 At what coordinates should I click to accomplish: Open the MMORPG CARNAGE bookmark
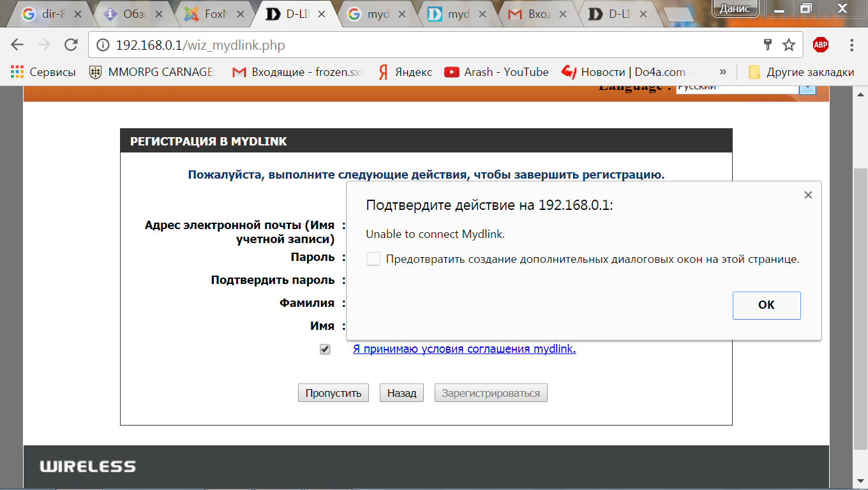152,72
